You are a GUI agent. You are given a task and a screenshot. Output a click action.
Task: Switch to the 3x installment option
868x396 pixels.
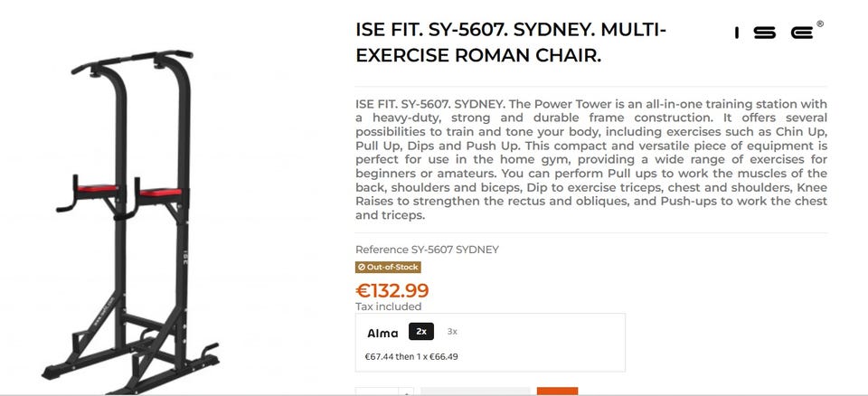[x=452, y=332]
